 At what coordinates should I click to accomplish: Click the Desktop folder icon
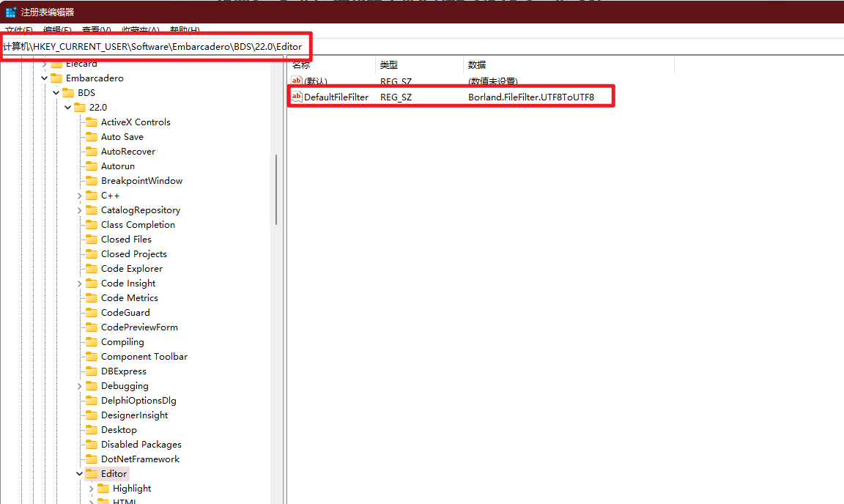tap(91, 429)
